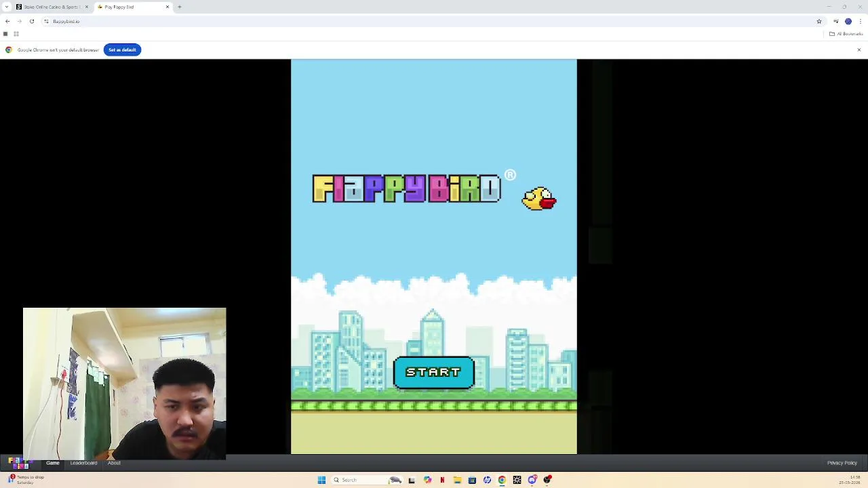The height and width of the screenshot is (488, 868).
Task: Open the Leaderboard tab in the footer
Action: (83, 463)
